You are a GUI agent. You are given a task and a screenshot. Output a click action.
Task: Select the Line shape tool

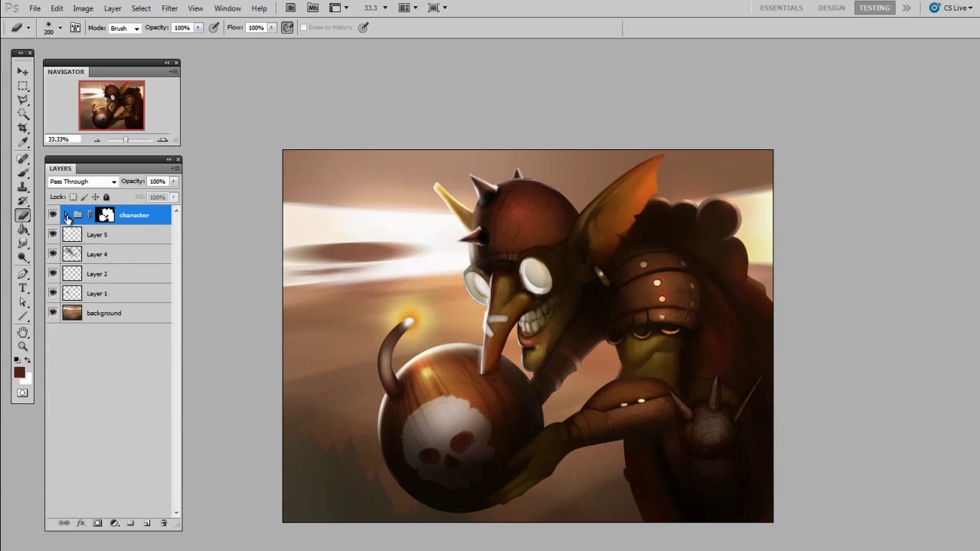point(23,317)
